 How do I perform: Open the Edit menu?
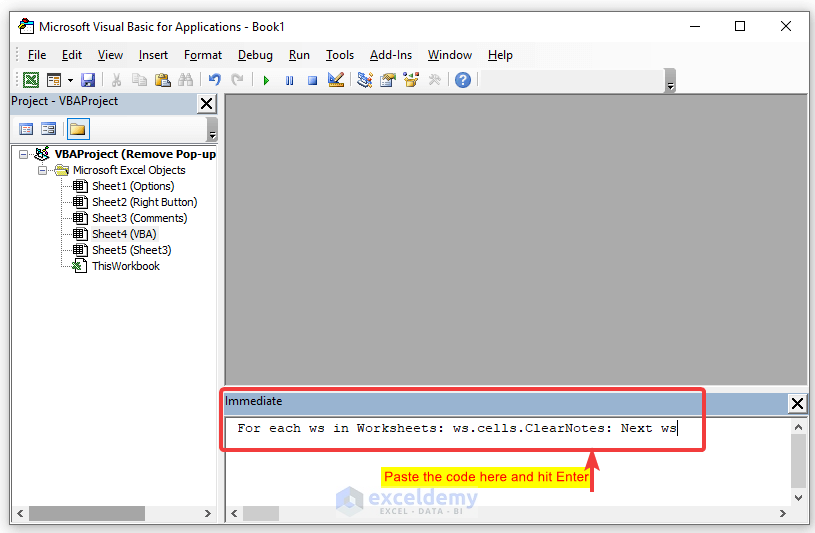tap(72, 55)
